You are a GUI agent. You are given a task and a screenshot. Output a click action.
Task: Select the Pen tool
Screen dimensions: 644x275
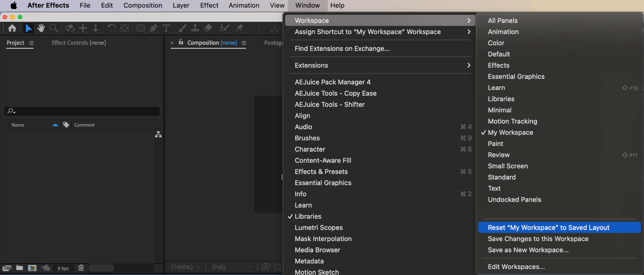point(153,28)
